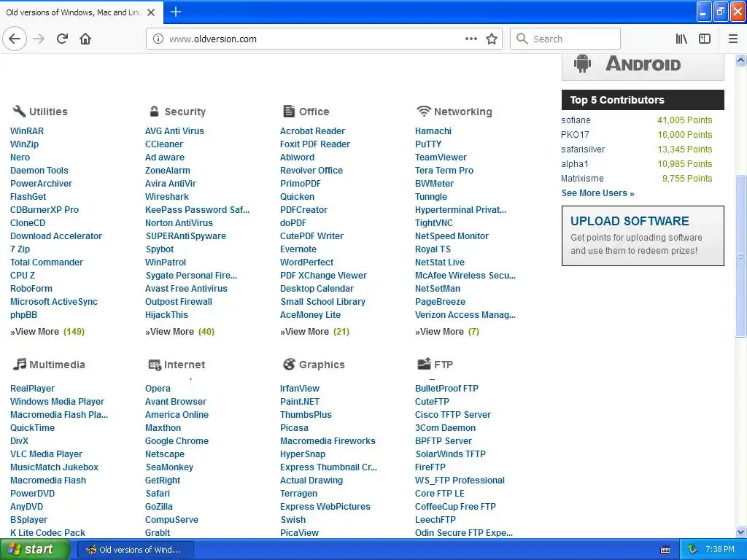
Task: Open the RealPlayer link
Action: click(32, 389)
